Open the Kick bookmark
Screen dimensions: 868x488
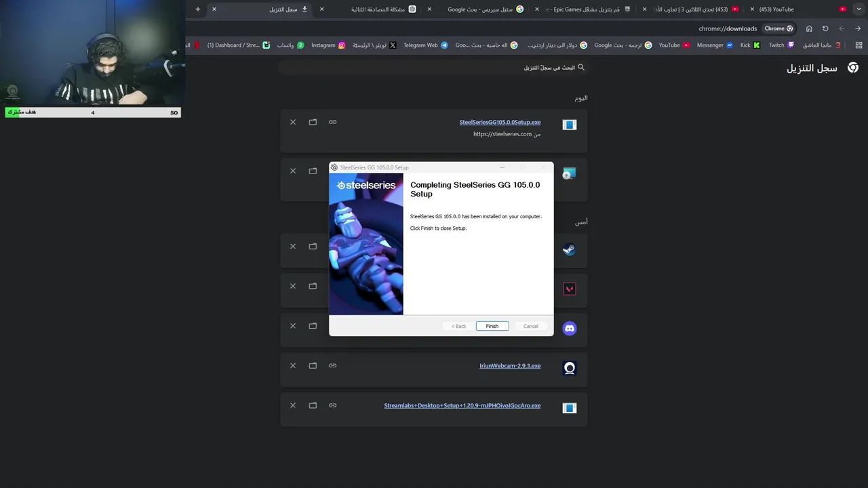click(750, 45)
